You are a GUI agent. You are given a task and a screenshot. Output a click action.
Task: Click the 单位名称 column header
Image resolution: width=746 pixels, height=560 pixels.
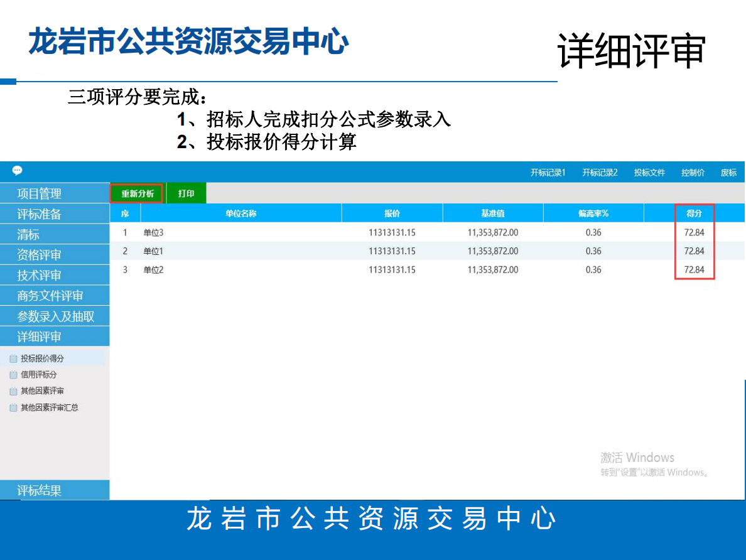[x=241, y=213]
